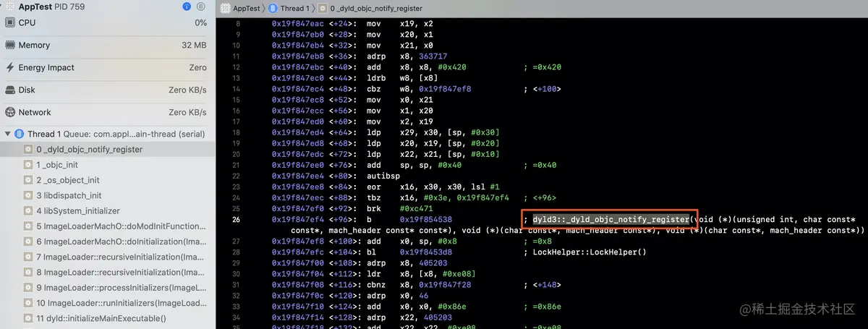Click the Network value Zero KB/s
The image size is (868, 329).
[x=187, y=112]
